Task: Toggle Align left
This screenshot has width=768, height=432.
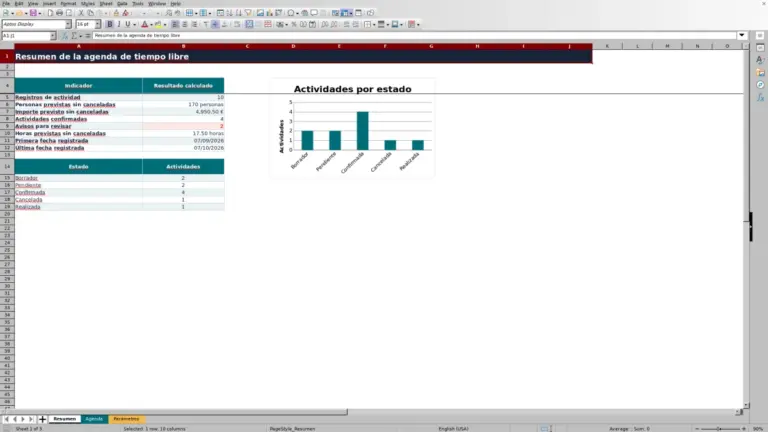Action: pyautogui.click(x=175, y=24)
